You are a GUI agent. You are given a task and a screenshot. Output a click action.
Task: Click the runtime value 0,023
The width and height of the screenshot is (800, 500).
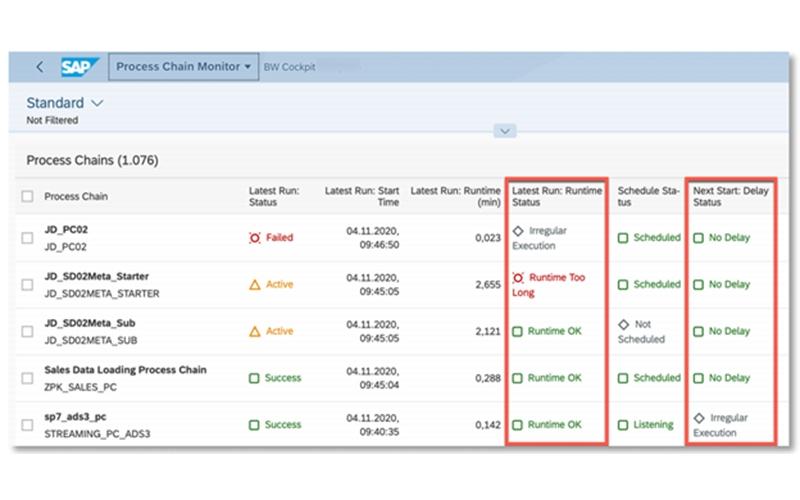coord(488,238)
